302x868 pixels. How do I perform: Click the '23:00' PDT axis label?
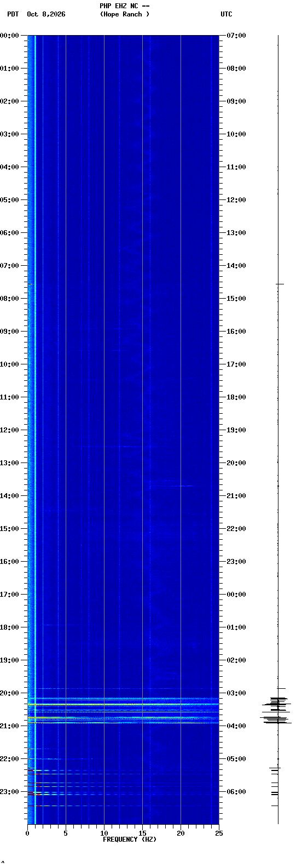coord(9,792)
